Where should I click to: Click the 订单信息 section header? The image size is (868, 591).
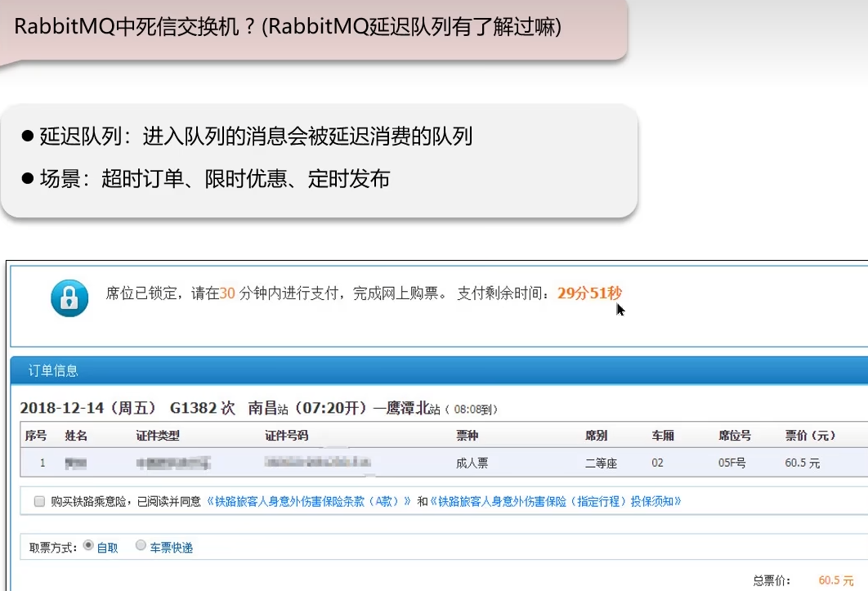click(x=53, y=370)
